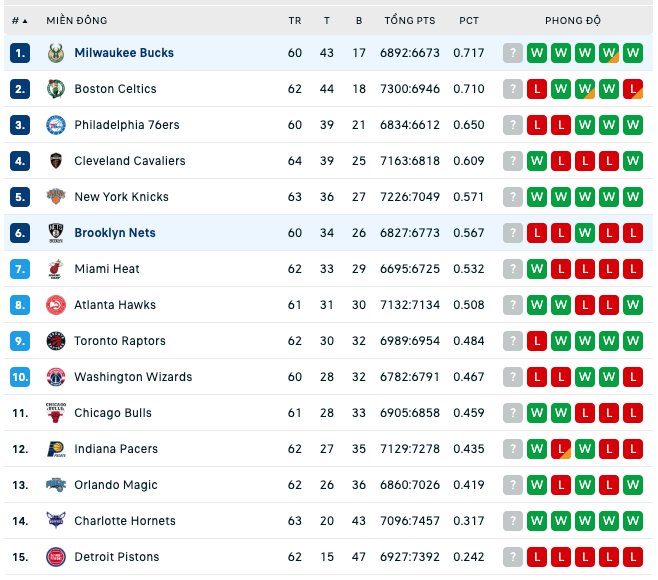Click the Philadelphia 76ers logo icon
This screenshot has height=580, width=658.
tap(55, 125)
